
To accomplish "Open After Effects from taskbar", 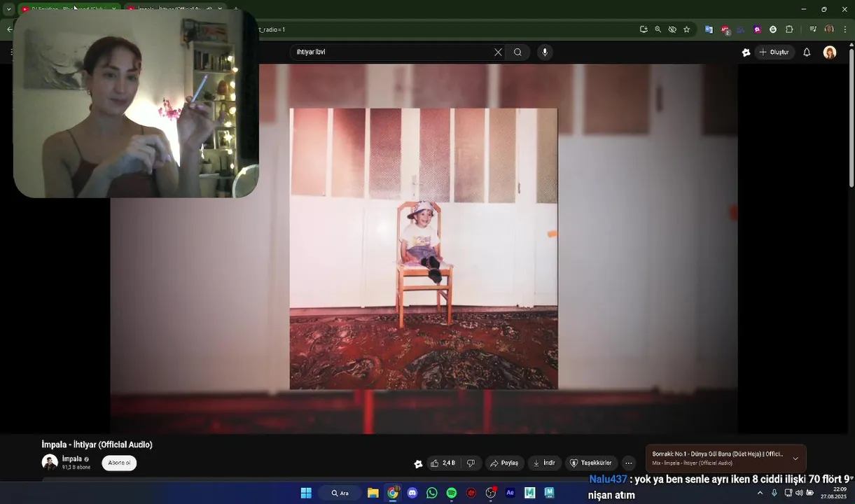I will coord(510,493).
